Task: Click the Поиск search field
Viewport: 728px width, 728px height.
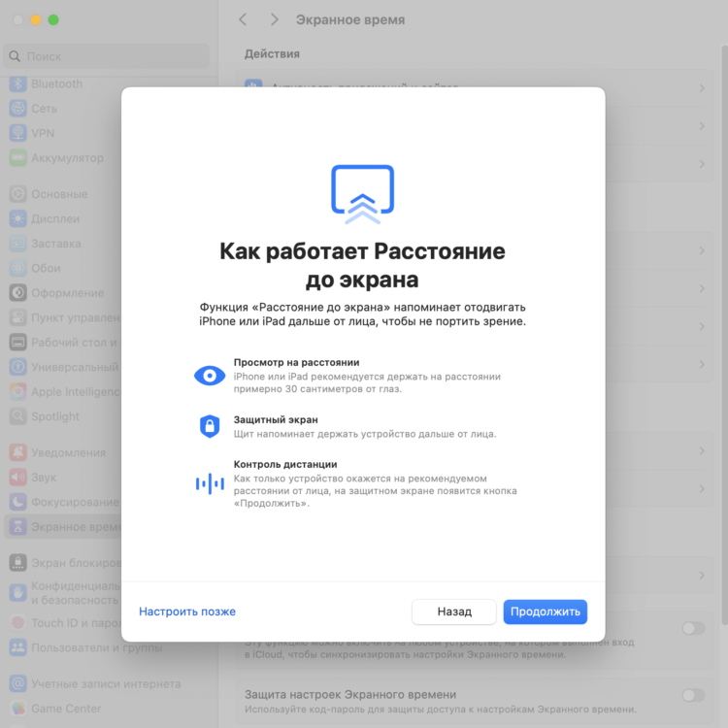Action: (x=107, y=56)
